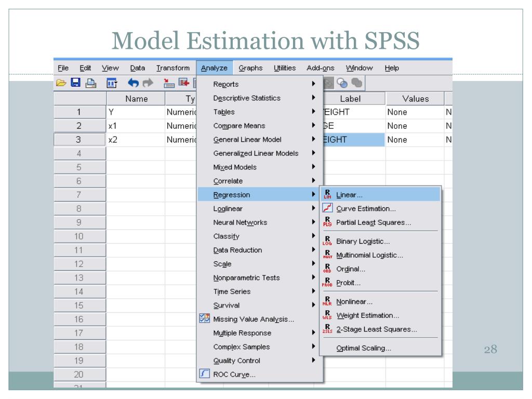Select the Multiple Response menu entry
This screenshot has width=532, height=399.
(x=260, y=332)
